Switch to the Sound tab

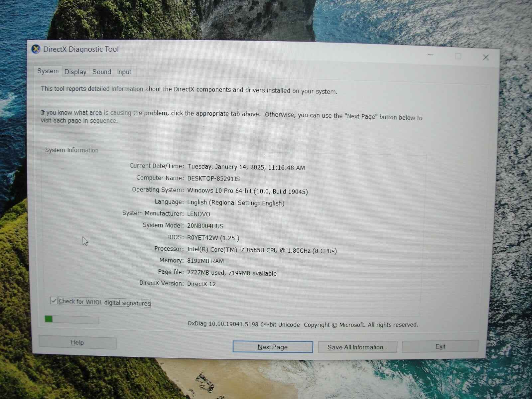(x=101, y=71)
